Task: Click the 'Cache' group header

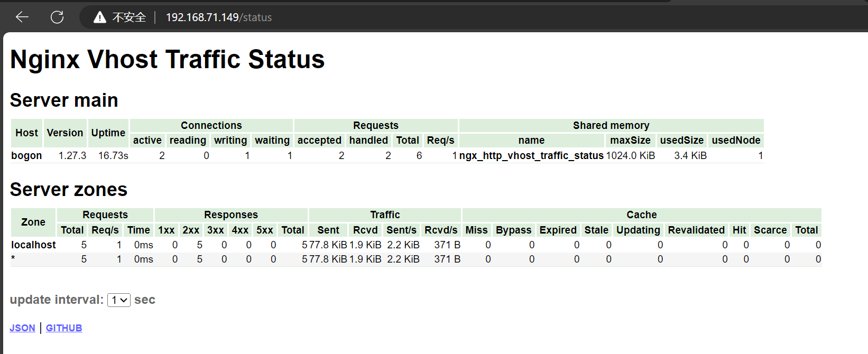Action: [642, 215]
